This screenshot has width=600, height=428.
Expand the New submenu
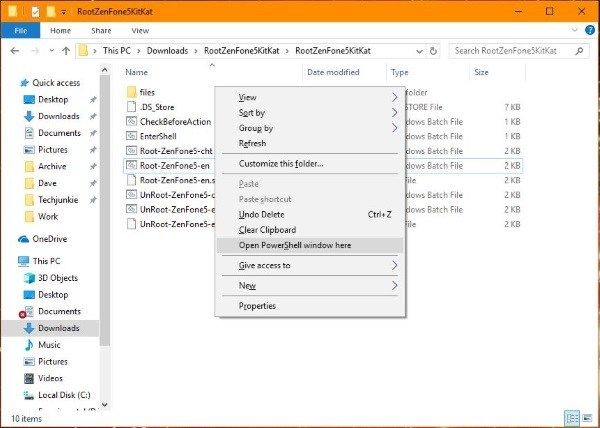coord(311,286)
